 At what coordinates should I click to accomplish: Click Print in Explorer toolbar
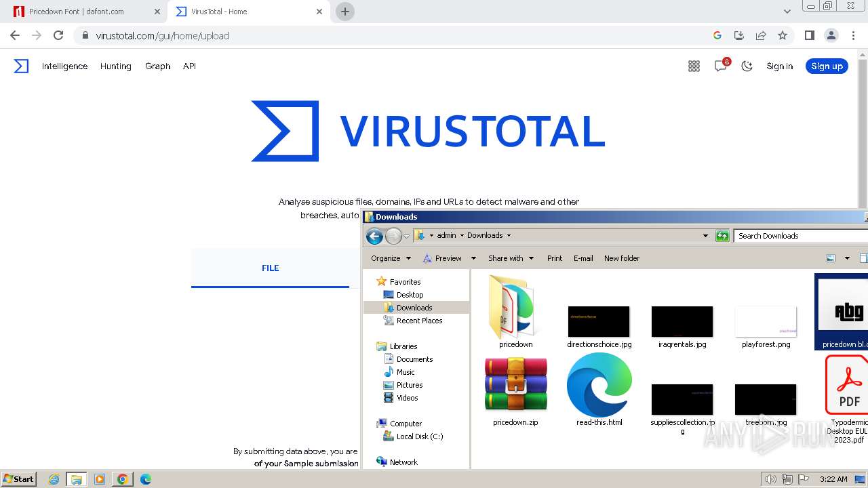[555, 258]
